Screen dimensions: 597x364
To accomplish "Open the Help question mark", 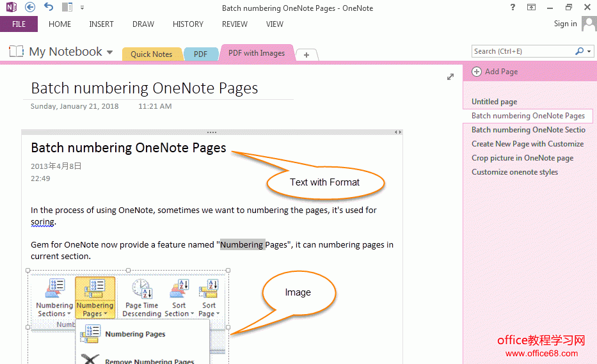I will (513, 8).
